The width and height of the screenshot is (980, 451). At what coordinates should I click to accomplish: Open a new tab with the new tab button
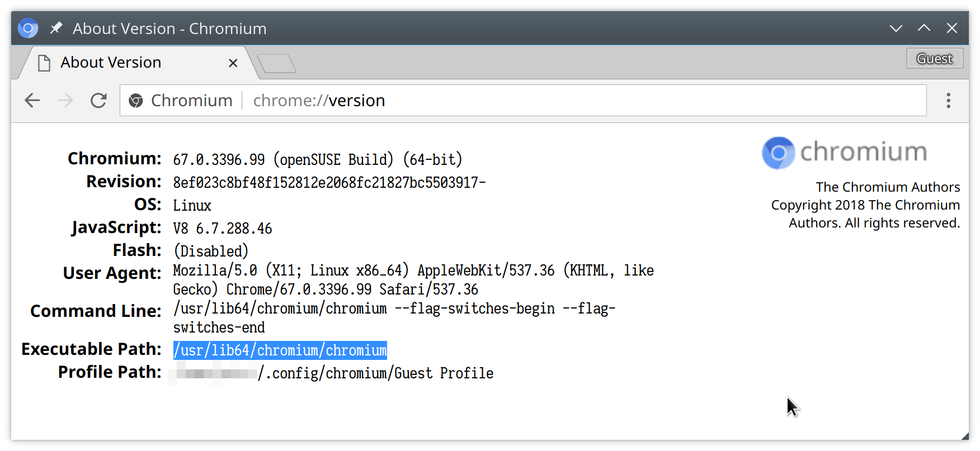(276, 63)
